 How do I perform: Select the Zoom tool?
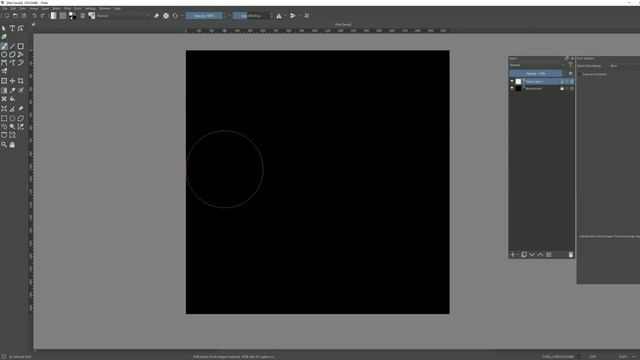coord(4,144)
